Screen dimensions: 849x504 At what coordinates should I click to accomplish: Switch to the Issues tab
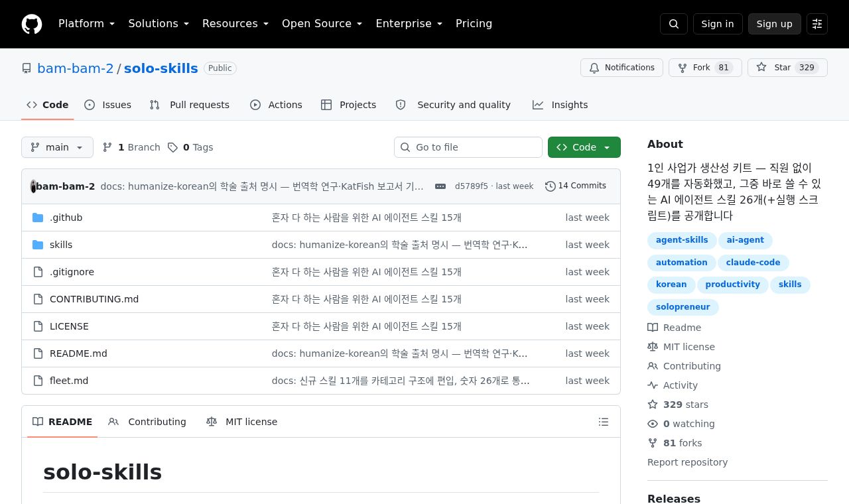pos(107,105)
